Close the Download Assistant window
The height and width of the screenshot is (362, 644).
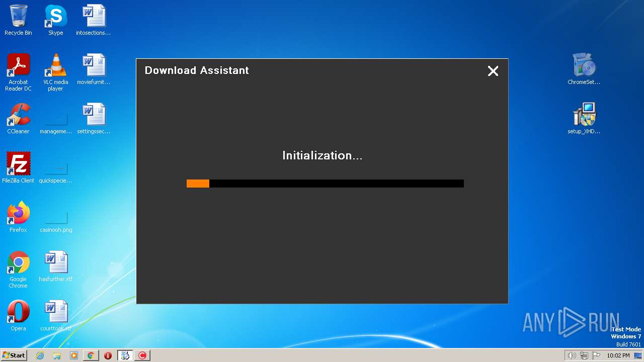point(493,71)
